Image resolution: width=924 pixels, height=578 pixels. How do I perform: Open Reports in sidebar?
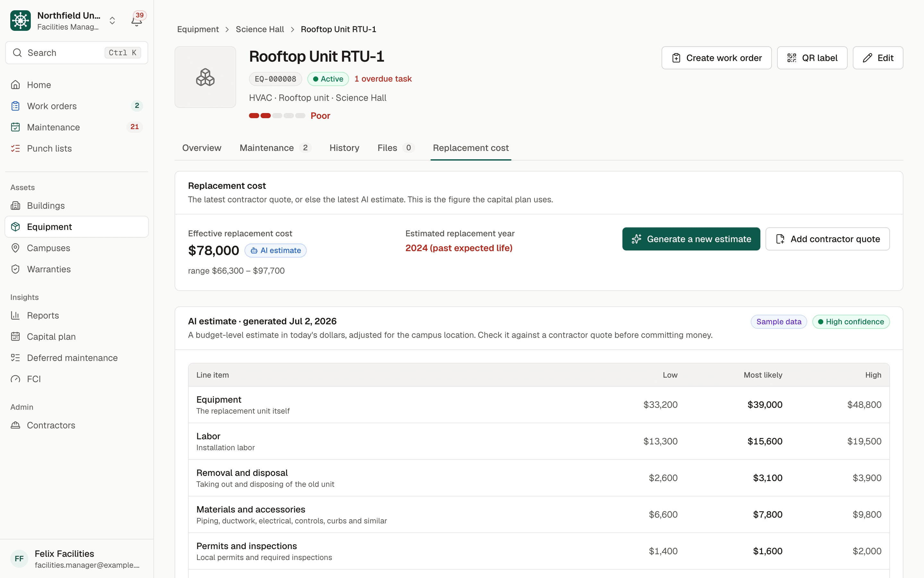click(77, 315)
